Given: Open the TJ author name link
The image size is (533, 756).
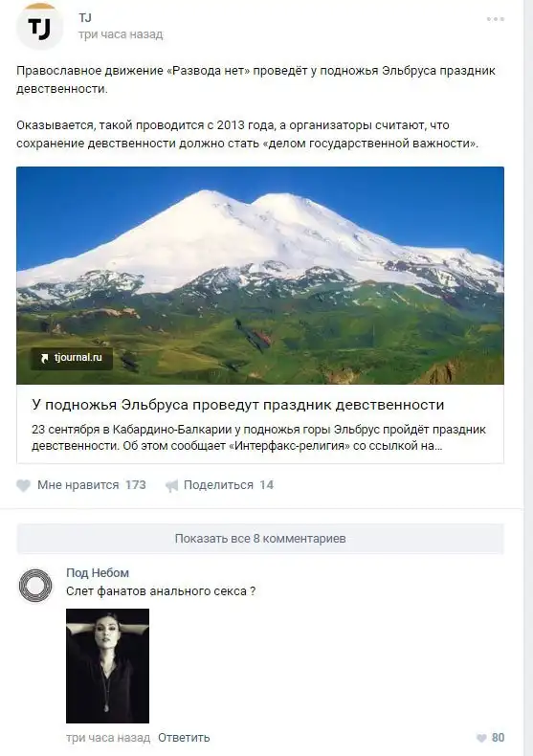Looking at the screenshot, I should (85, 18).
